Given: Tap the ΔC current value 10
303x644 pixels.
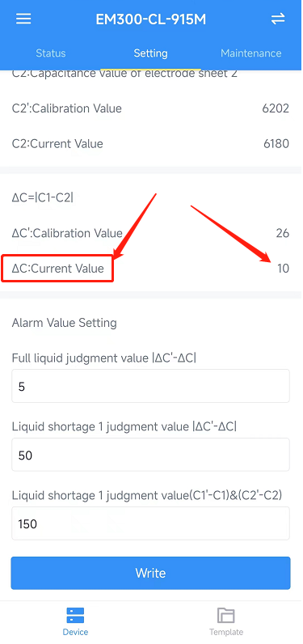Looking at the screenshot, I should (283, 269).
